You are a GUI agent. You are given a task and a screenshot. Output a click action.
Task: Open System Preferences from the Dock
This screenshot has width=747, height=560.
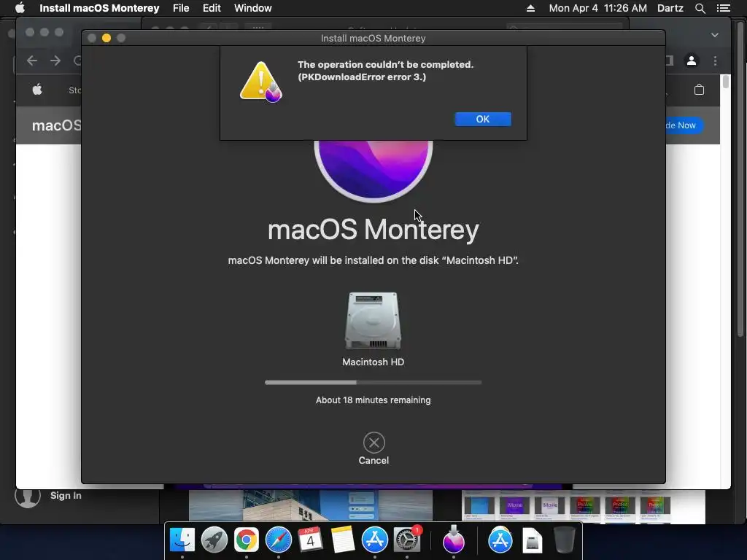[x=407, y=540]
